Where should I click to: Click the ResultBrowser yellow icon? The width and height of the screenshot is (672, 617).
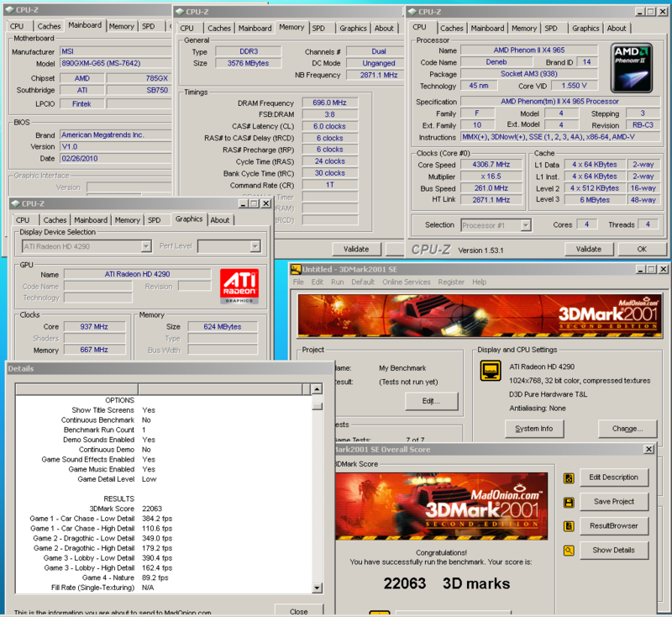pyautogui.click(x=570, y=527)
